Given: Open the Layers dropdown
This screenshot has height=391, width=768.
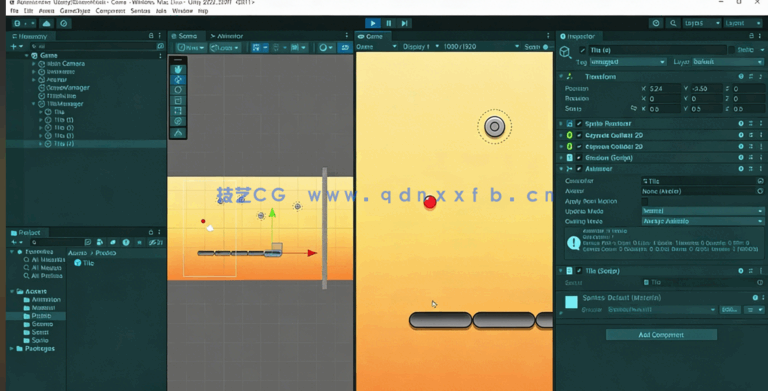Looking at the screenshot, I should coord(701,23).
